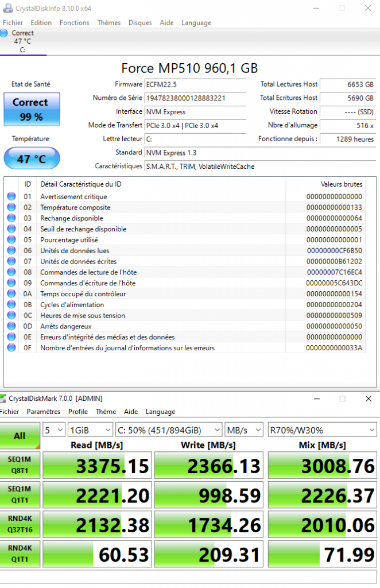Run the RND4K Q1T1 test
Screen dimensions: 380x588
coord(20,554)
